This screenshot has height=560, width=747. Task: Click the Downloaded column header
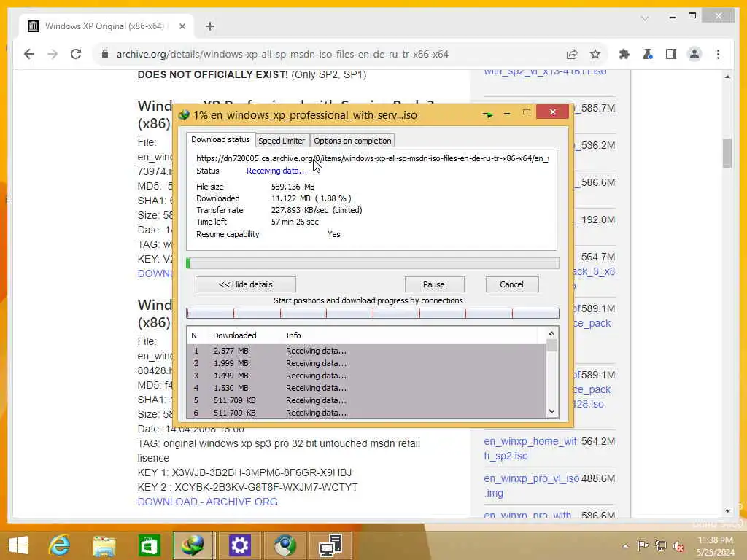[234, 335]
